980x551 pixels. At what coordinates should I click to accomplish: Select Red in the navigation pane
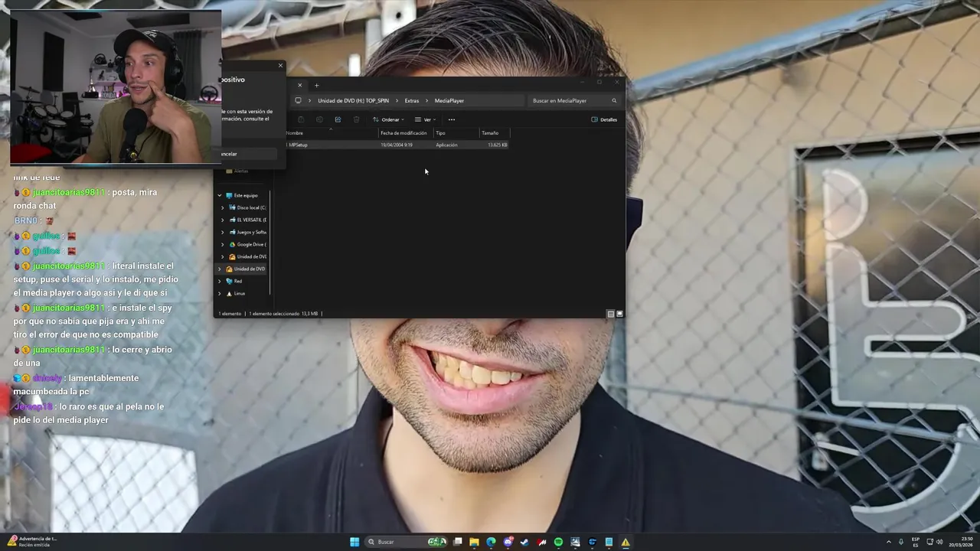click(234, 281)
